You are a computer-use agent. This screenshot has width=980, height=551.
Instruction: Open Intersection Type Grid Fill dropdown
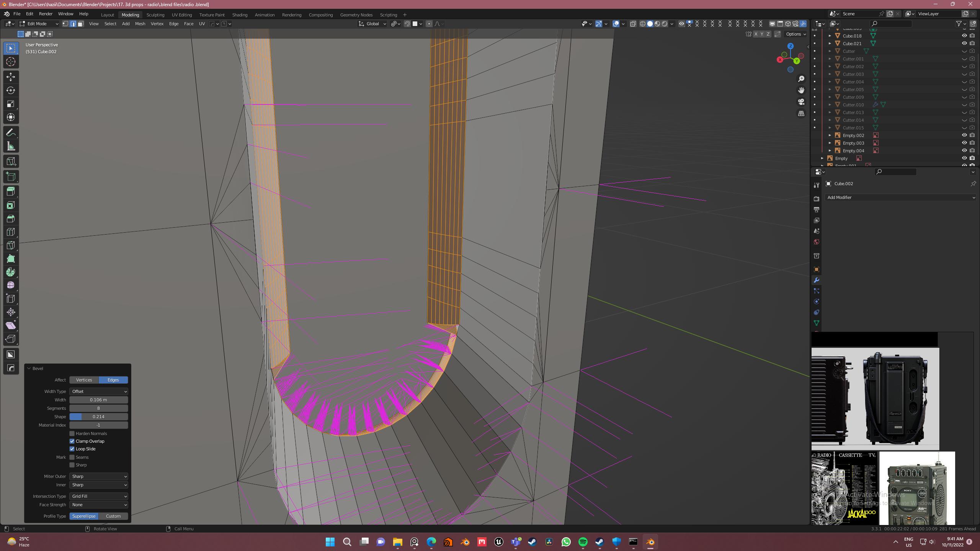click(99, 496)
